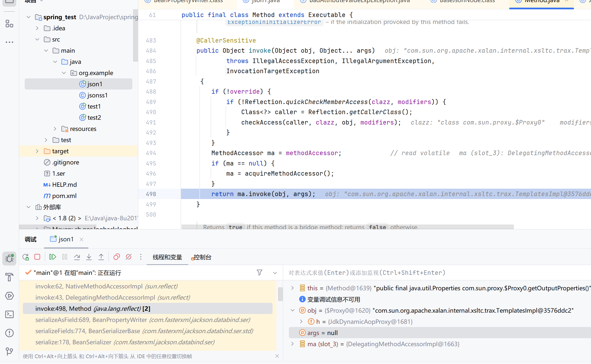Screen dimensions: 591x364
Task: Stop the running debug session
Action: pos(37,257)
